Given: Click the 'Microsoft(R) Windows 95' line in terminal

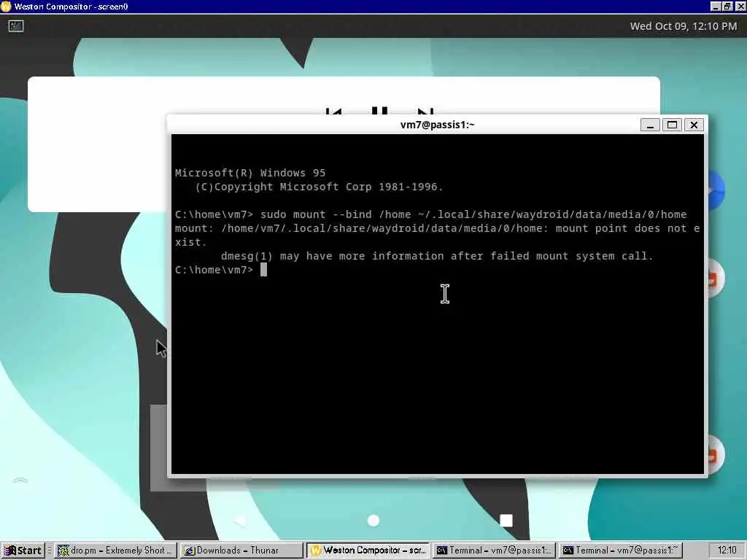Looking at the screenshot, I should tap(250, 173).
